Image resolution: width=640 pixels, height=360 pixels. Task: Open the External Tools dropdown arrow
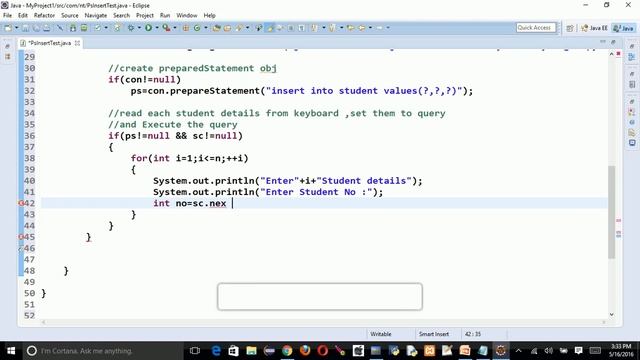(x=175, y=28)
